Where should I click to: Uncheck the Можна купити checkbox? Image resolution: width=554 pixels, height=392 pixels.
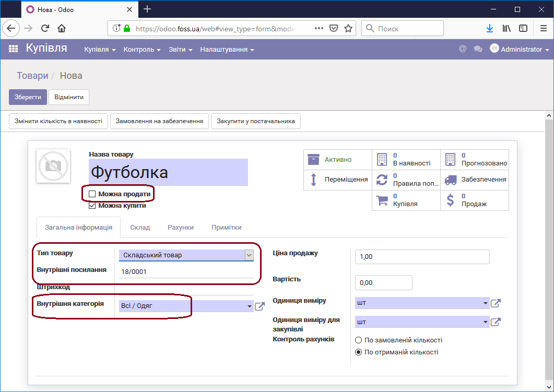click(x=92, y=206)
